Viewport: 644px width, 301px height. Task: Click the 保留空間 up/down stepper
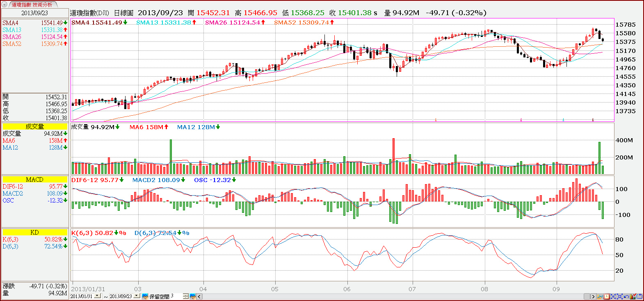(x=186, y=296)
